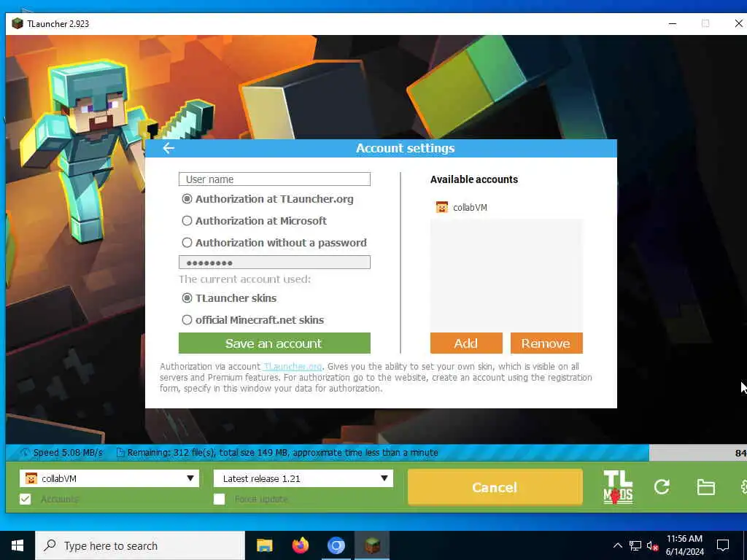Image resolution: width=747 pixels, height=560 pixels.
Task: Choose TLauncher skins option
Action: pyautogui.click(x=187, y=298)
